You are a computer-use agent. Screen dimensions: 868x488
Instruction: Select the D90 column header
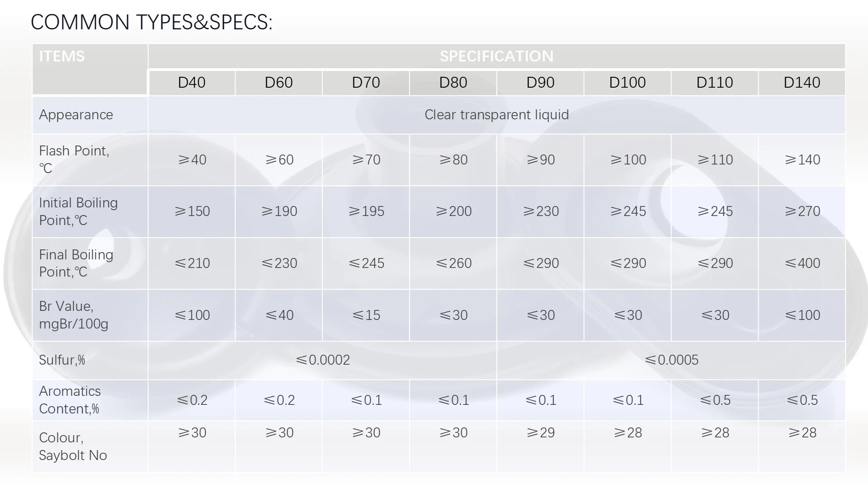[x=540, y=83]
